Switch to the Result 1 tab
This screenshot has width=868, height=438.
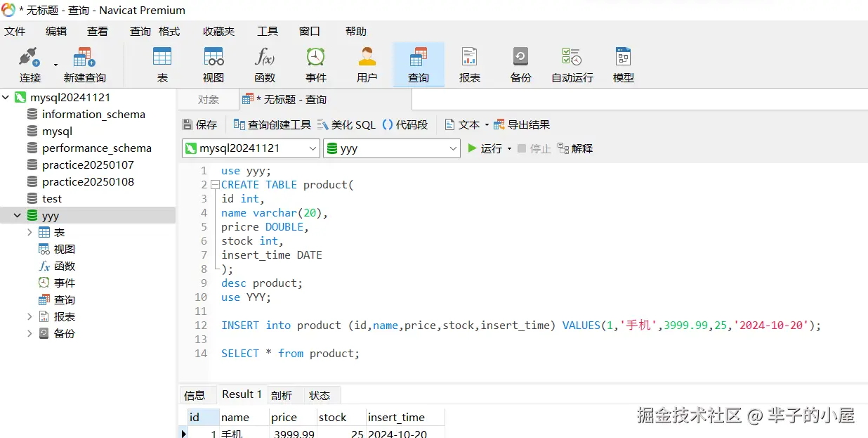[x=242, y=394]
